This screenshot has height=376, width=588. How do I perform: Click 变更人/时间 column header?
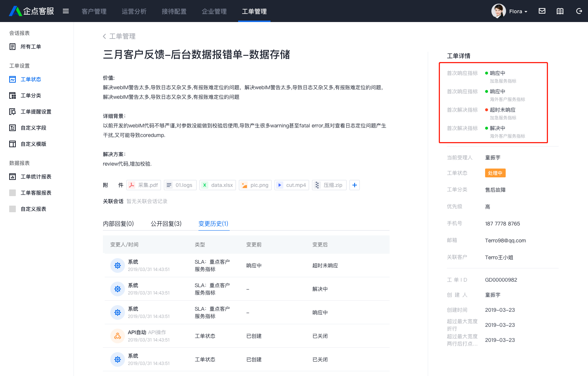(124, 245)
